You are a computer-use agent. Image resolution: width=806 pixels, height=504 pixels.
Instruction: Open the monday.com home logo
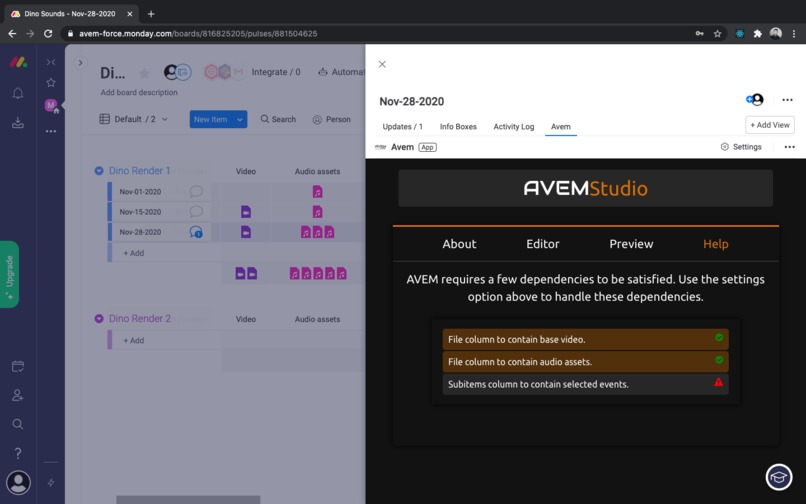[18, 62]
